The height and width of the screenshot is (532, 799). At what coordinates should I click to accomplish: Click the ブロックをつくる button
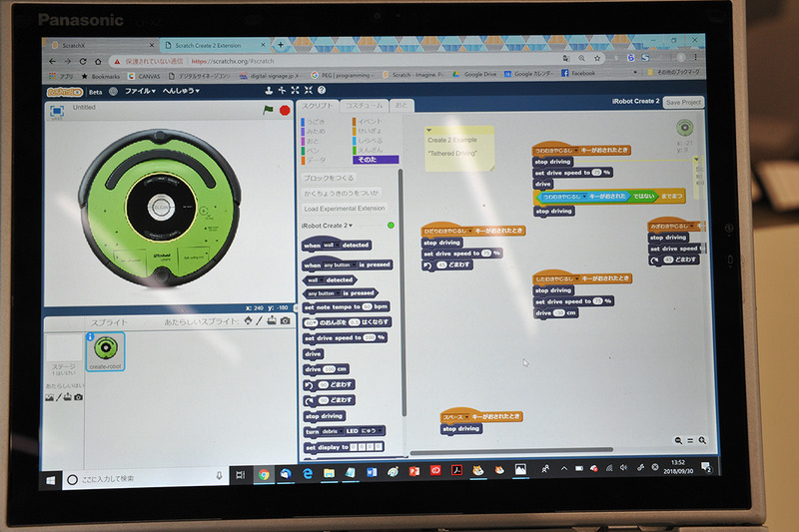[329, 179]
